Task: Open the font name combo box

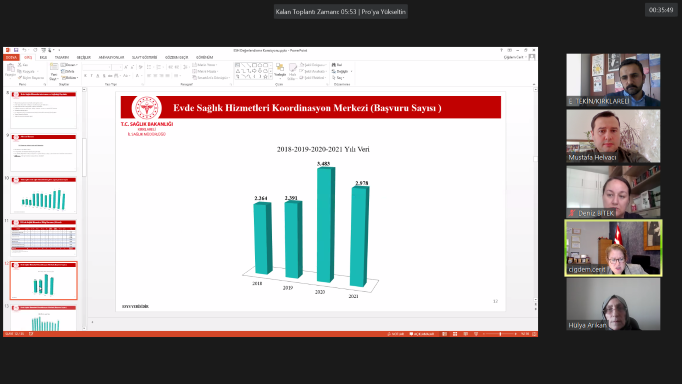Action: [x=97, y=67]
